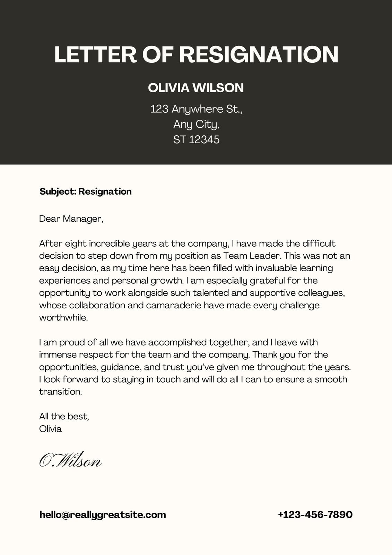Click the LETTER OF RESIGNATION title
Image resolution: width=392 pixels, height=555 pixels.
tap(196, 54)
